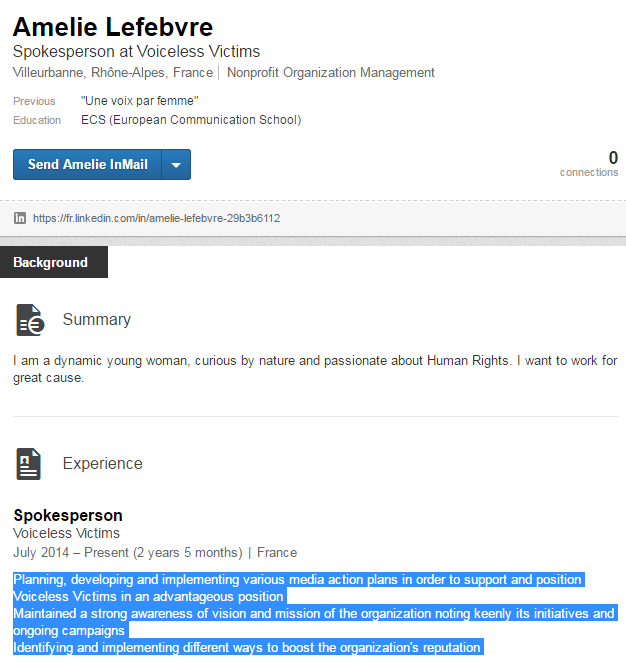
Task: Click the headline Spokesperson at Voiceless Victims
Action: (x=137, y=51)
